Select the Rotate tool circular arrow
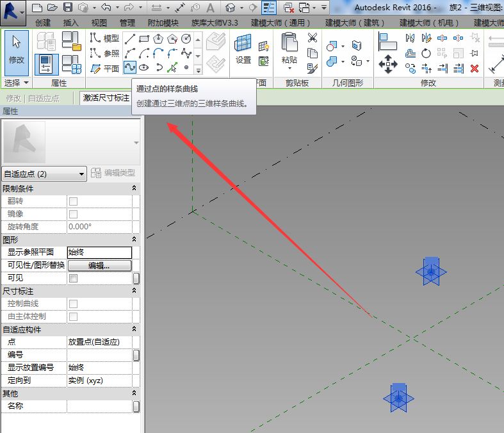The image size is (504, 433). [x=427, y=53]
